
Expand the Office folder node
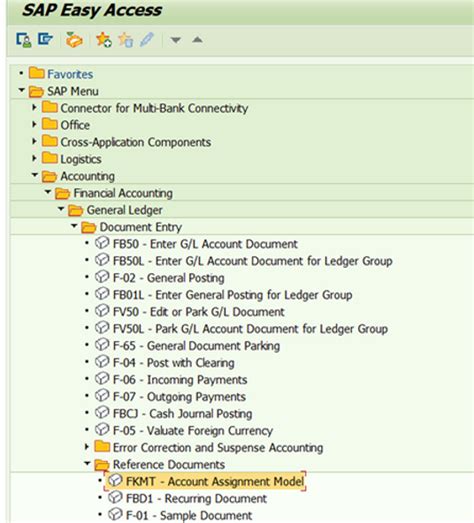click(34, 125)
